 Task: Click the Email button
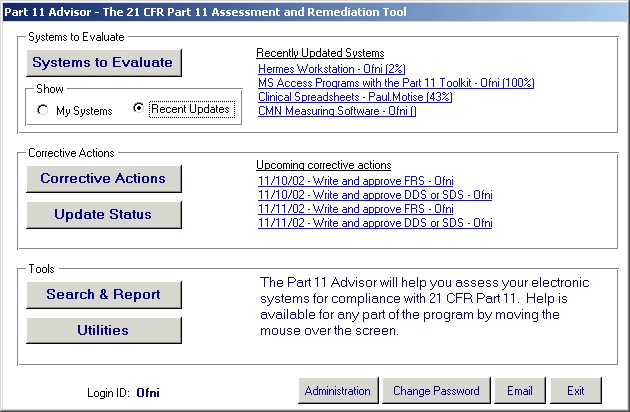(520, 390)
